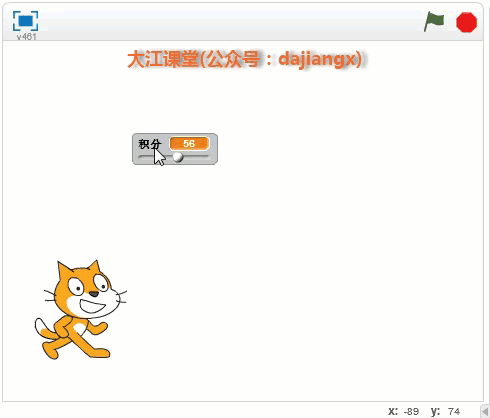Click the 积分 value readout showing 56
Image resolution: width=490 pixels, height=418 pixels.
tap(189, 144)
